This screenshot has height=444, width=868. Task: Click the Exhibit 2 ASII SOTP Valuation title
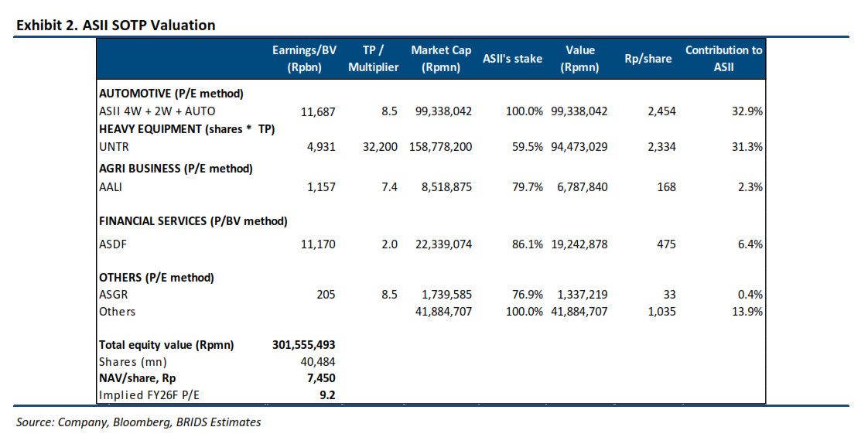pos(116,26)
